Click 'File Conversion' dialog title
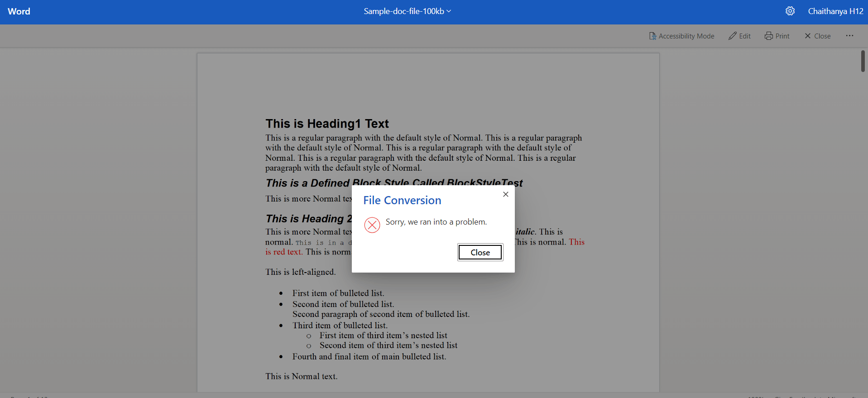The image size is (868, 398). [402, 200]
